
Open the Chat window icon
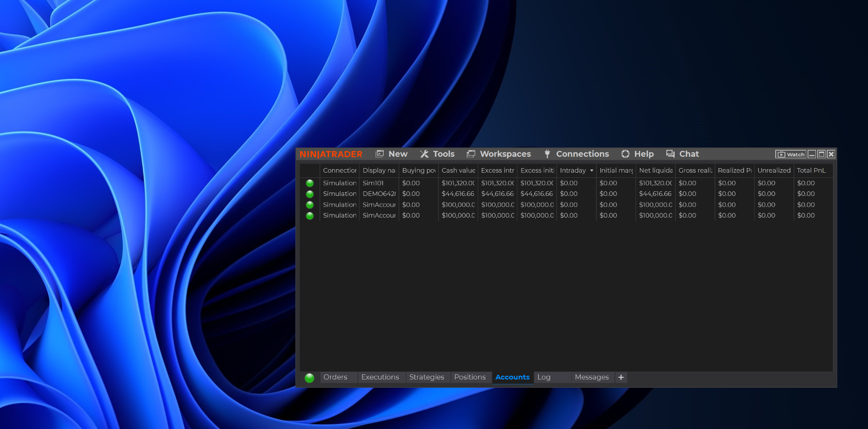pyautogui.click(x=670, y=154)
